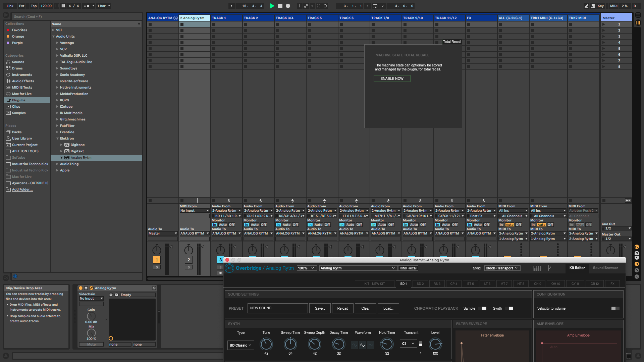Click the Stop transport button

pos(280,6)
